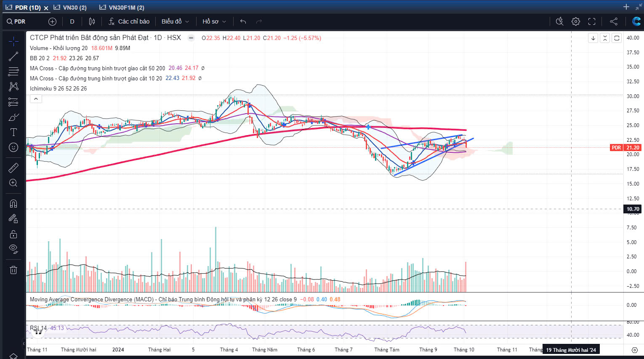
Task: Select the brush drawing tool
Action: [x=13, y=117]
